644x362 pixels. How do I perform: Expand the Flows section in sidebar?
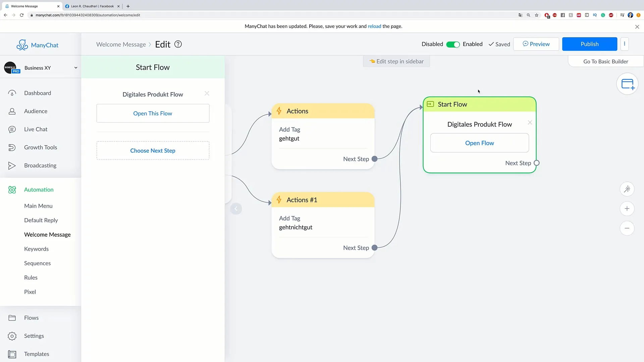coord(32,317)
